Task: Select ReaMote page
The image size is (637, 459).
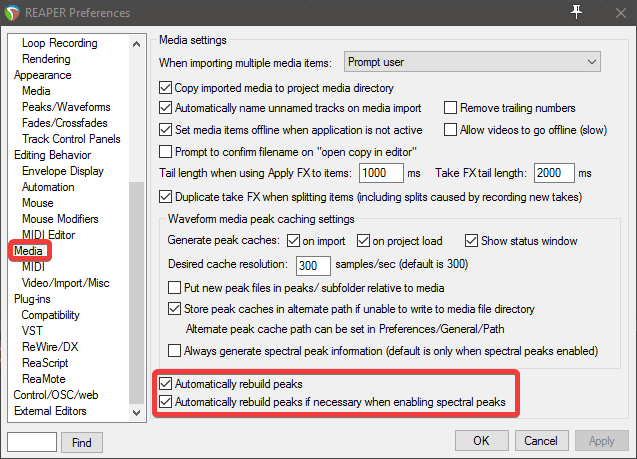Action: (x=43, y=379)
